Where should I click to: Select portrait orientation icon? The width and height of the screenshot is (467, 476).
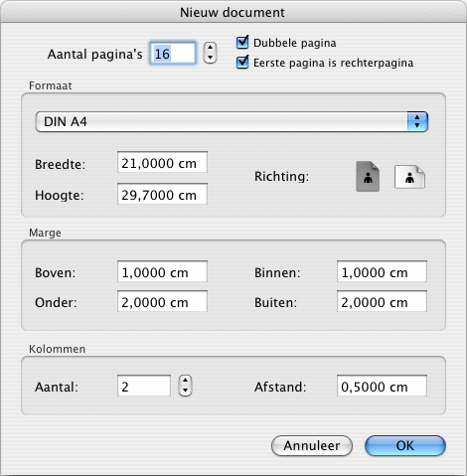[x=368, y=177]
